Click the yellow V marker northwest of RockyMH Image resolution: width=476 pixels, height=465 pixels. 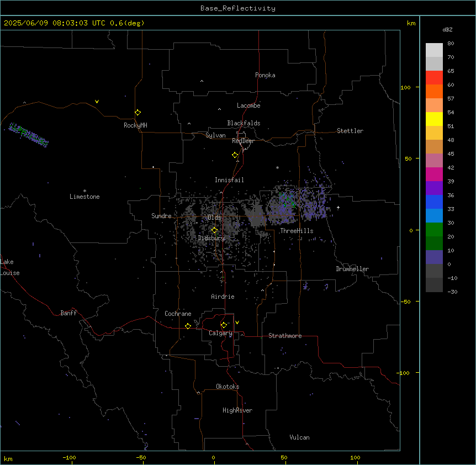point(97,102)
